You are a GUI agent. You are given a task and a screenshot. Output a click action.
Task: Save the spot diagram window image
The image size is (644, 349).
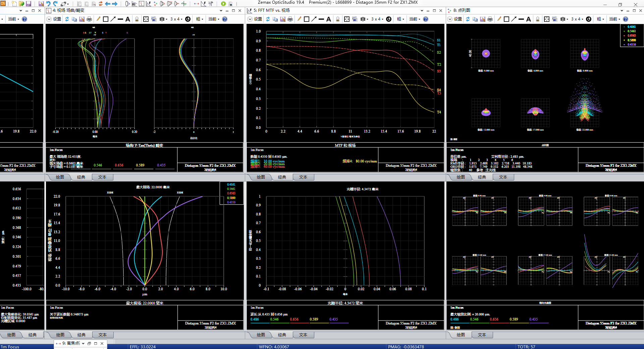483,19
